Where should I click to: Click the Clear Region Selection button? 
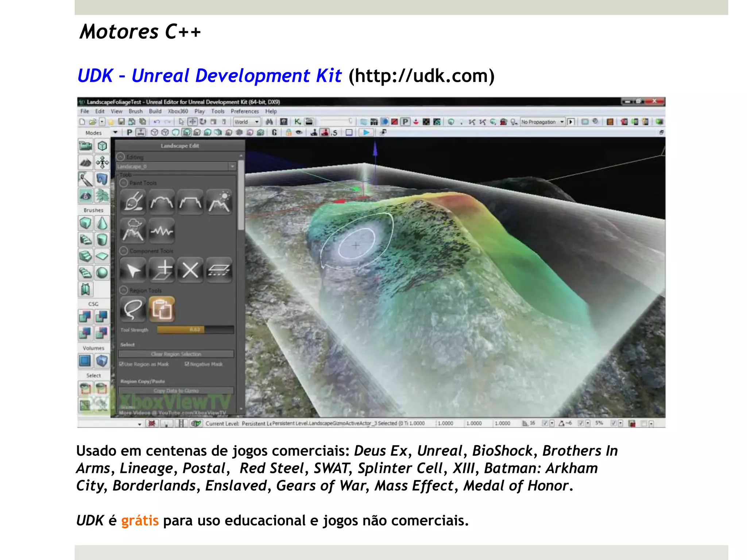point(176,354)
